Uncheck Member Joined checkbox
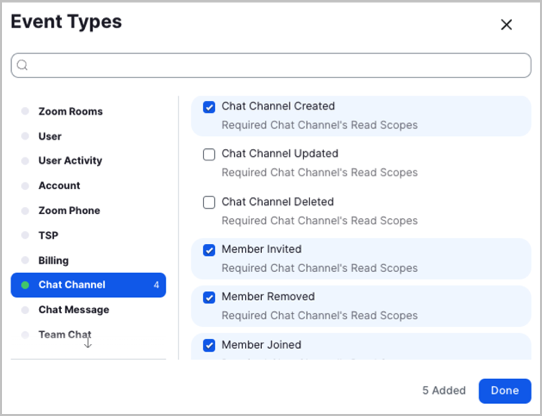 pyautogui.click(x=209, y=345)
